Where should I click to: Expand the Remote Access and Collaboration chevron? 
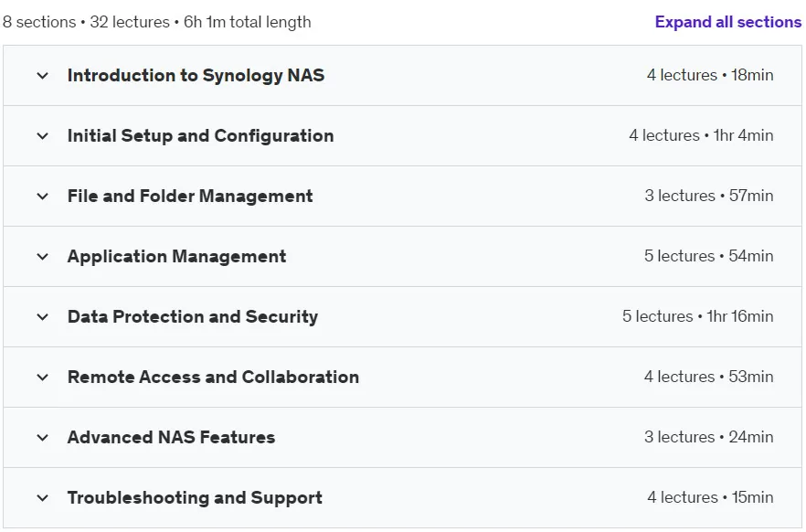click(x=43, y=378)
